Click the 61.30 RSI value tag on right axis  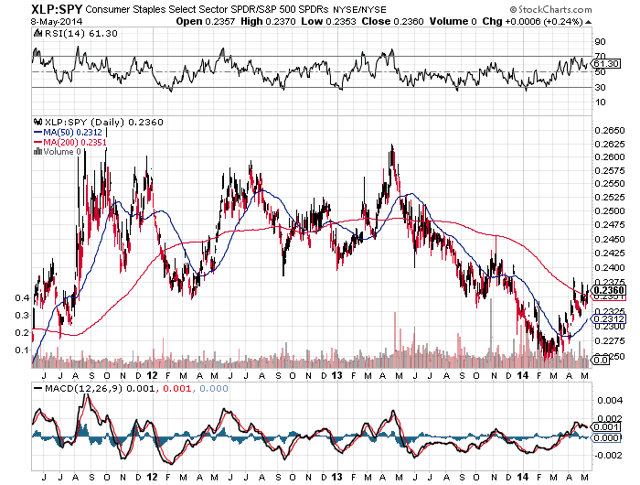(606, 64)
